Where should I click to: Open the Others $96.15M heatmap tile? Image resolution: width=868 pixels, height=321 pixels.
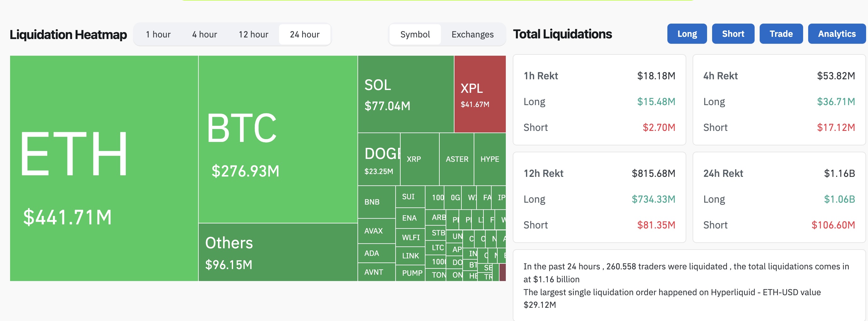click(278, 252)
